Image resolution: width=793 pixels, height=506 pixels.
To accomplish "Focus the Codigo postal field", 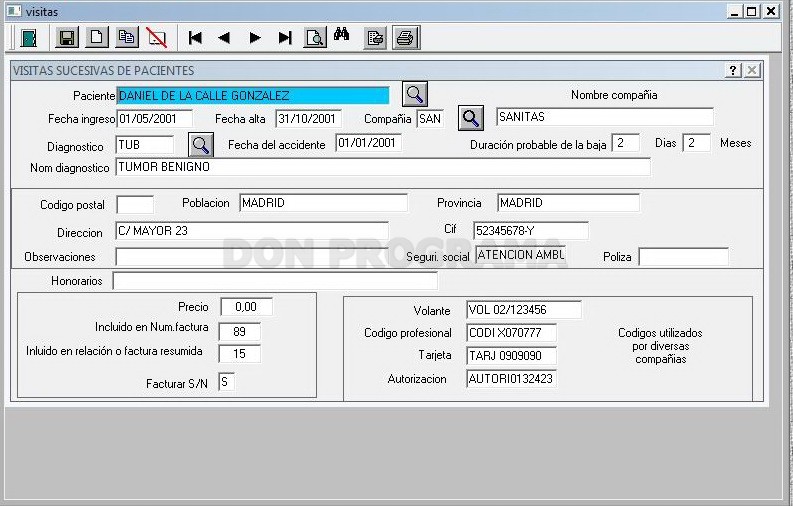I will coord(135,205).
